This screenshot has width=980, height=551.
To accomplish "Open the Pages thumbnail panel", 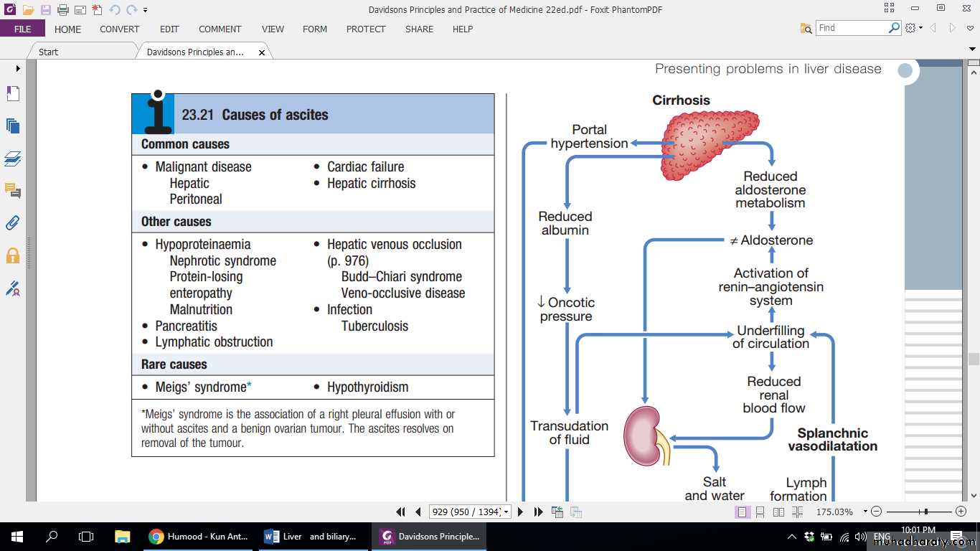I will tap(12, 126).
